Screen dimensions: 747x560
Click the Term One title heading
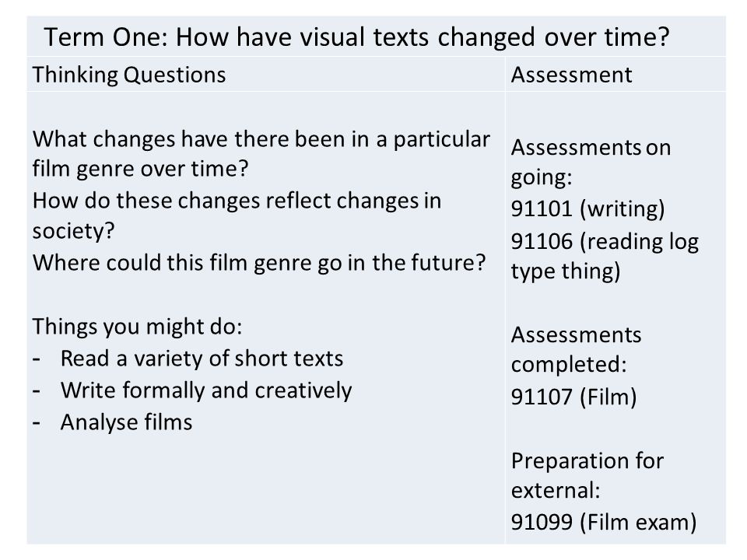point(356,37)
